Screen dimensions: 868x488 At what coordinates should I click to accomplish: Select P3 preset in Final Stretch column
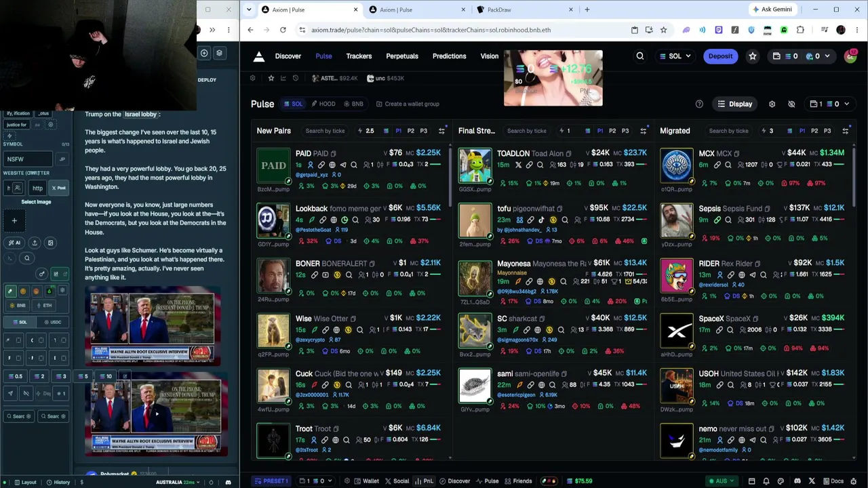625,131
